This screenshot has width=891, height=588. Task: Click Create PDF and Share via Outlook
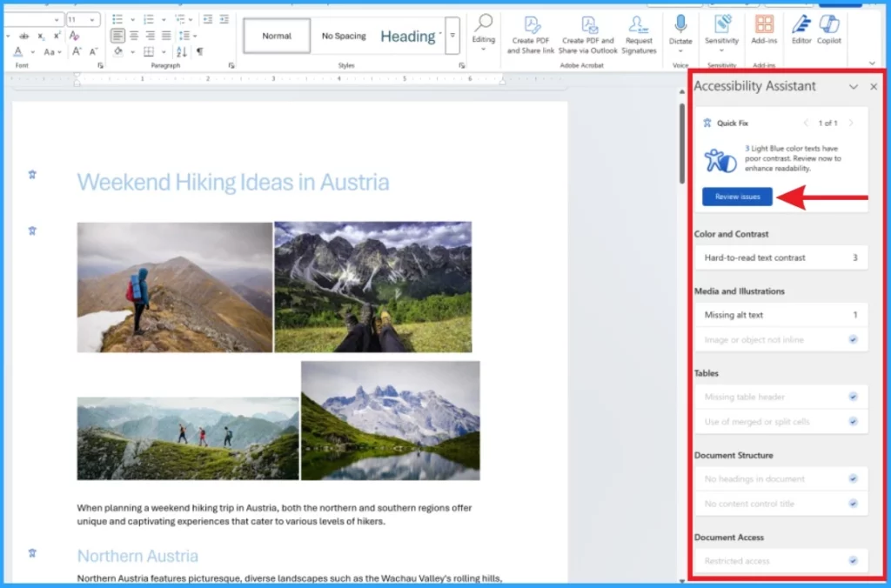[587, 35]
